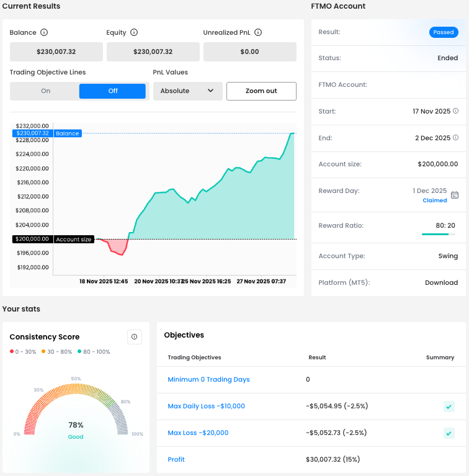Viewport: 469px width, 476px height.
Task: Open the Max Loss -$20,000 objective
Action: tap(198, 433)
